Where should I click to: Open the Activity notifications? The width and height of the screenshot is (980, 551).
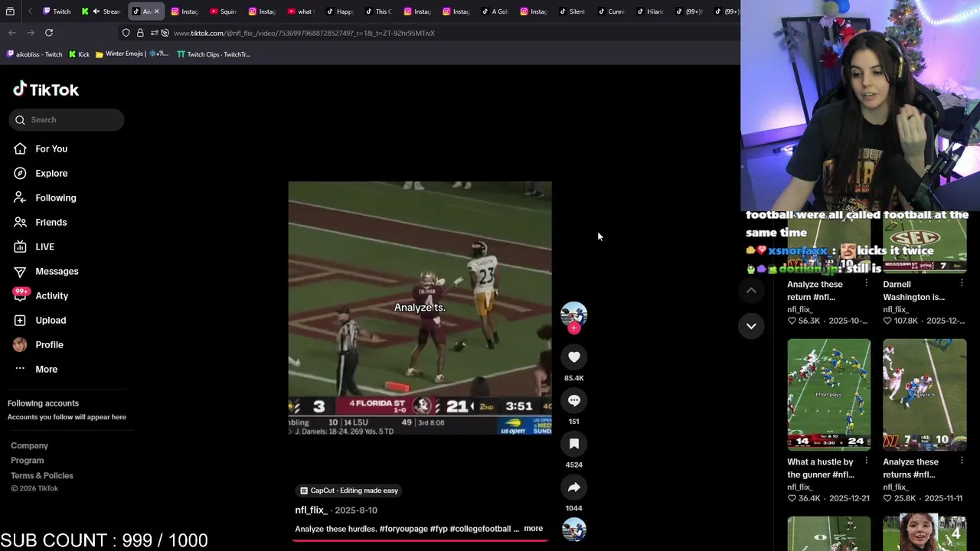[x=51, y=295]
